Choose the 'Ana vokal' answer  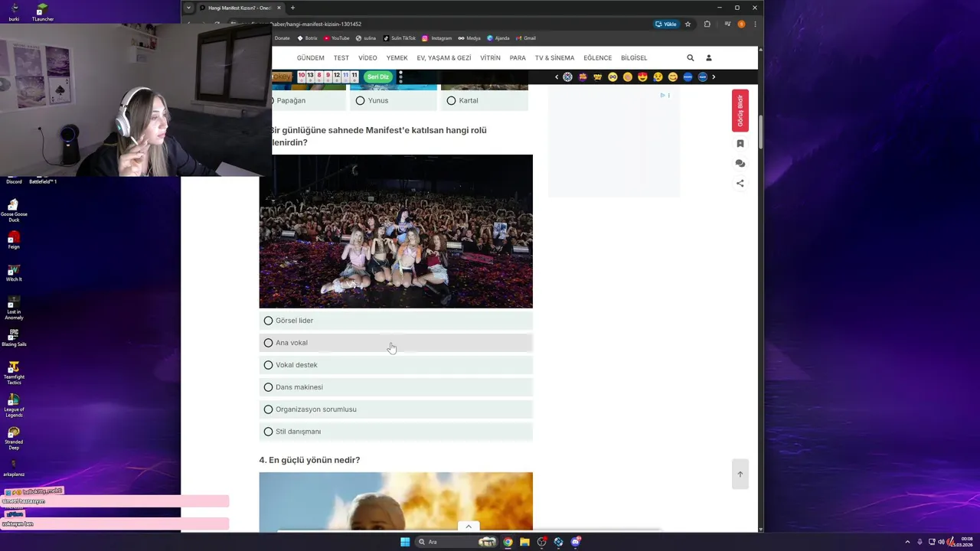tap(396, 343)
